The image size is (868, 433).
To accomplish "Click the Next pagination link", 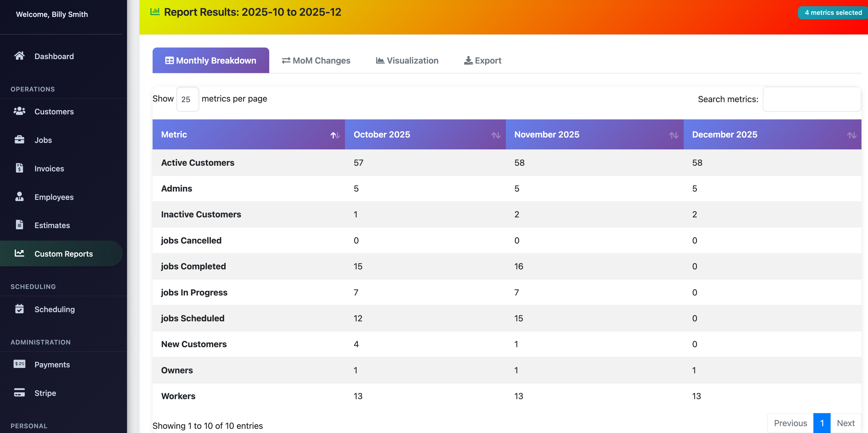I will pyautogui.click(x=845, y=423).
